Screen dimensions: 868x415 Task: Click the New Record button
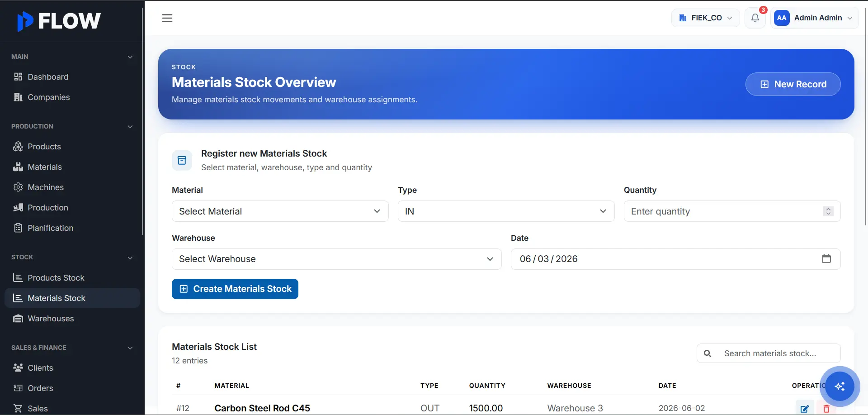793,84
